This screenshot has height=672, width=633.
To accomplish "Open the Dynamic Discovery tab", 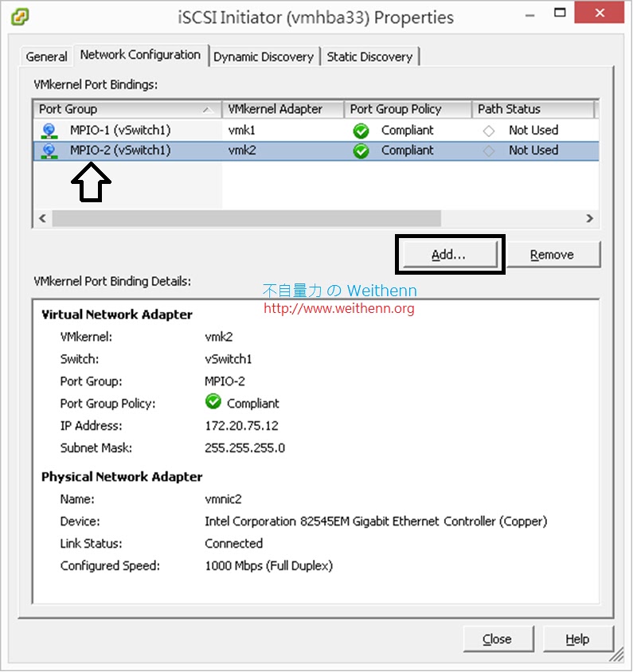I will pyautogui.click(x=264, y=57).
